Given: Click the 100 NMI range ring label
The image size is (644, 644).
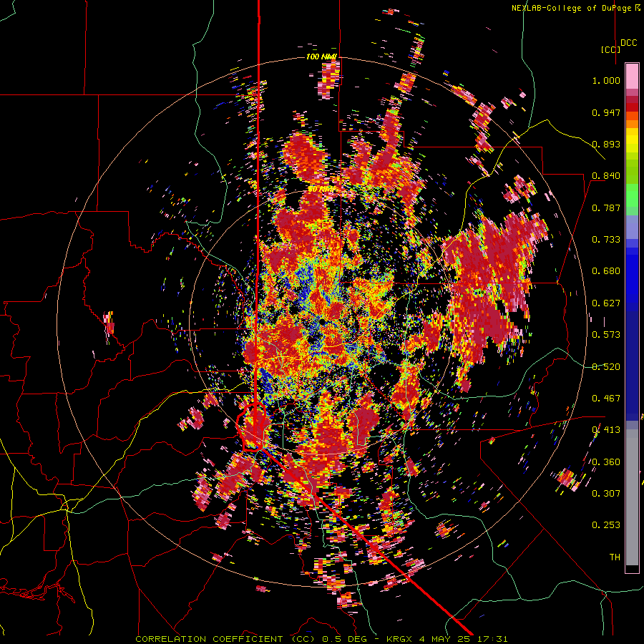Looking at the screenshot, I should (x=321, y=57).
